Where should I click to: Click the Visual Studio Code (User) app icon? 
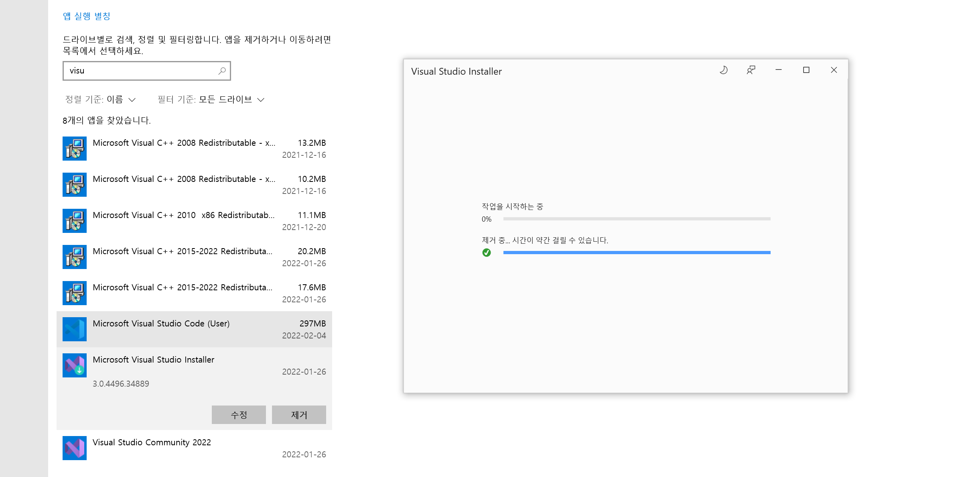[x=75, y=329]
